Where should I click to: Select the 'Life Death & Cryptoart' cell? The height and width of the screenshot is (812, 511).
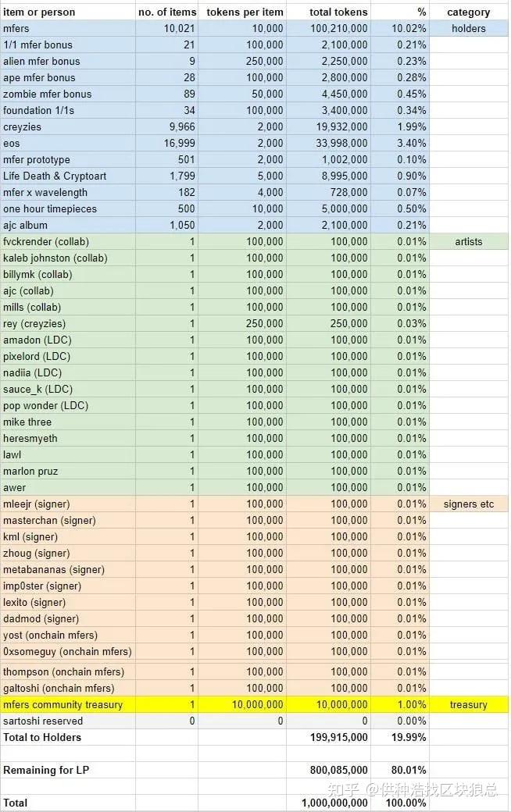click(56, 176)
